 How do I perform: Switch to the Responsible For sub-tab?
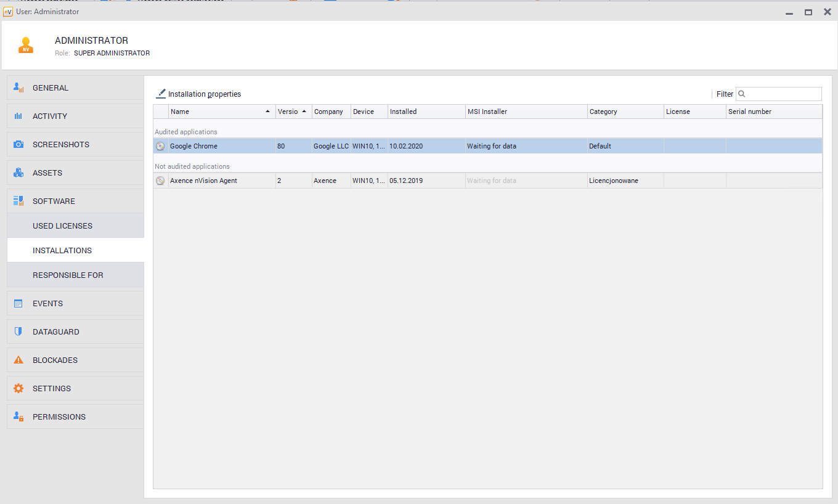coord(68,275)
